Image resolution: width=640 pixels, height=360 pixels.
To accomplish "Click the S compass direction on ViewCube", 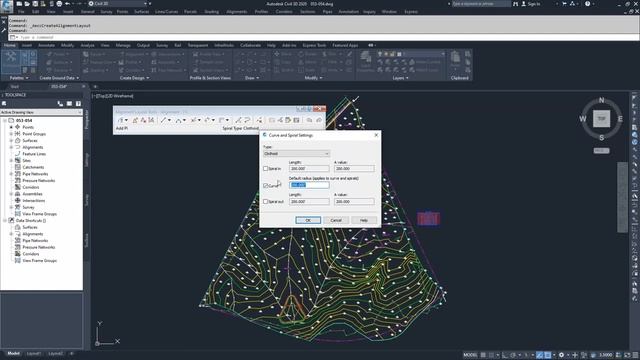I will coord(601,138).
